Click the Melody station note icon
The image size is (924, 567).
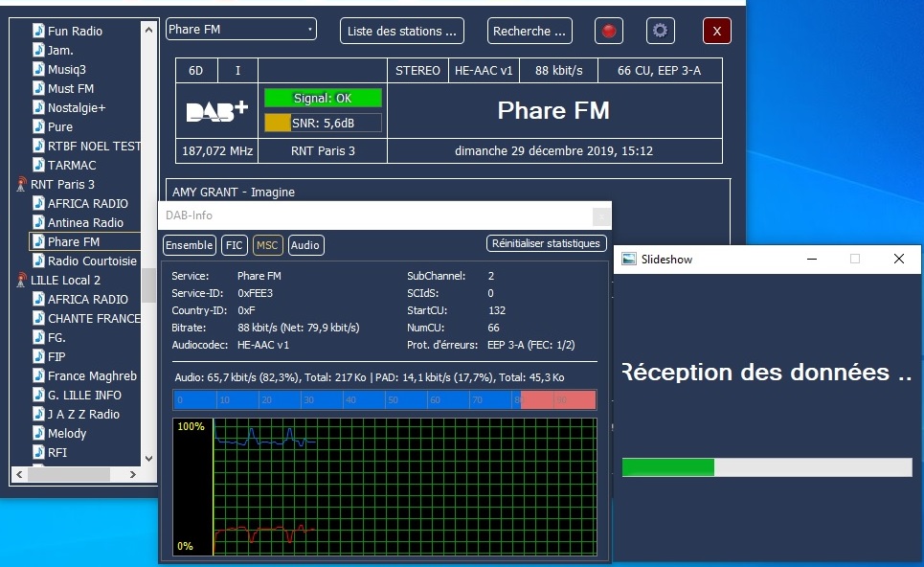pyautogui.click(x=38, y=433)
